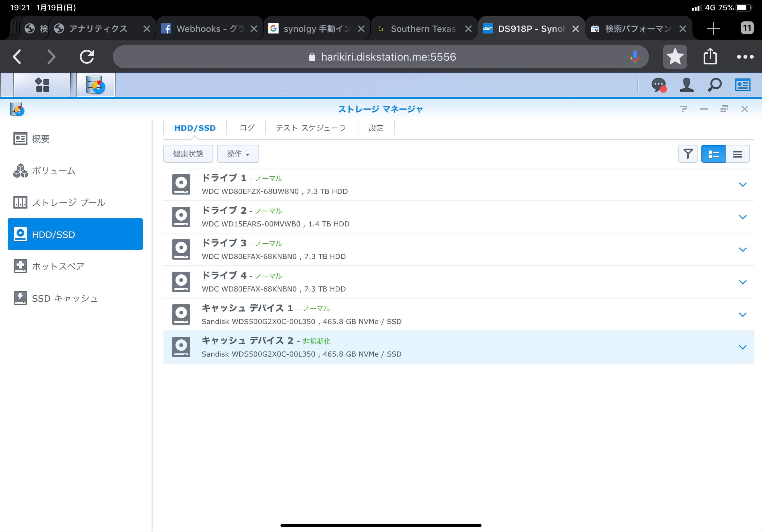Click the 健康状態 button
This screenshot has width=762, height=532.
pyautogui.click(x=188, y=154)
